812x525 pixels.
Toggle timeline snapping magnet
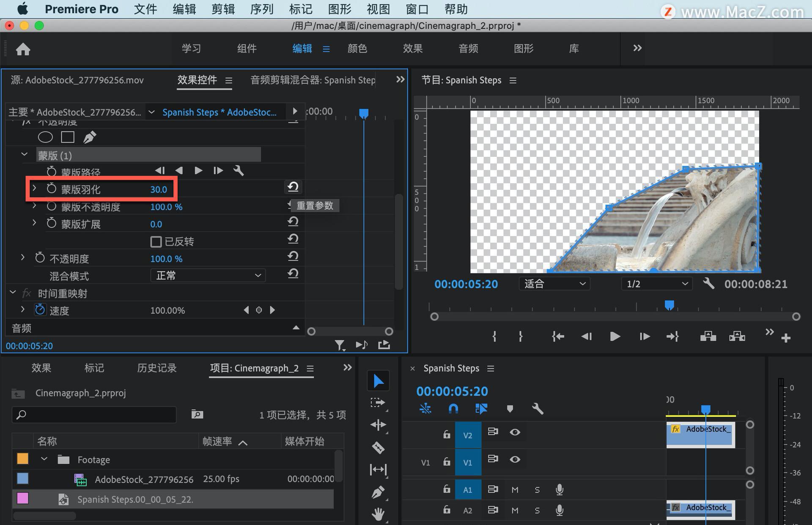pos(453,409)
